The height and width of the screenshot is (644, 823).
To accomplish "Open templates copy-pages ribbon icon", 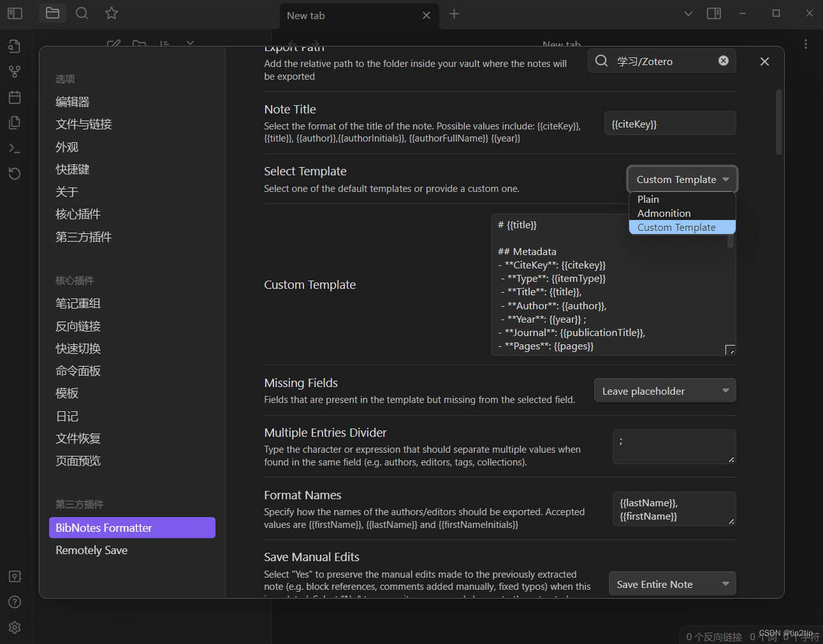I will click(x=15, y=122).
